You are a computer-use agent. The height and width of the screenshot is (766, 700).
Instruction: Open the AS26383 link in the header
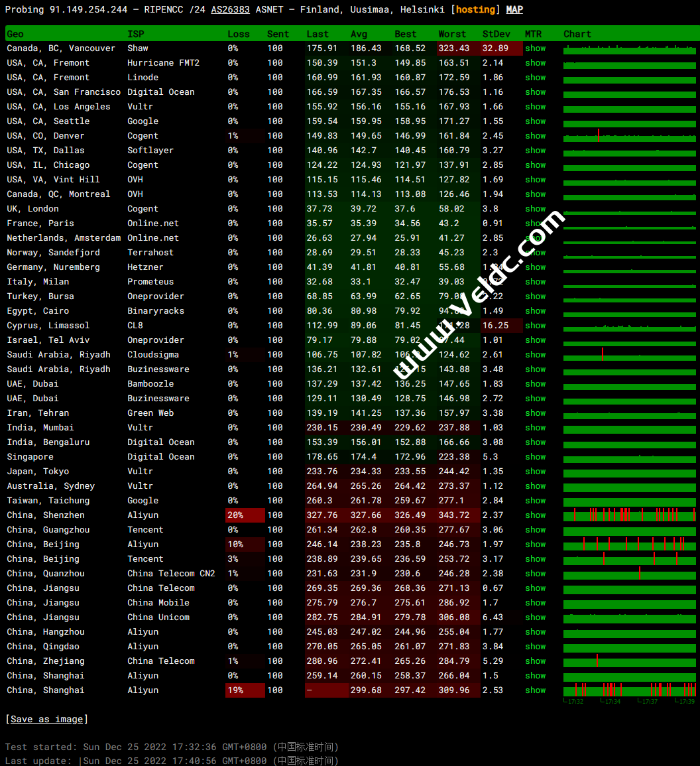pos(230,9)
